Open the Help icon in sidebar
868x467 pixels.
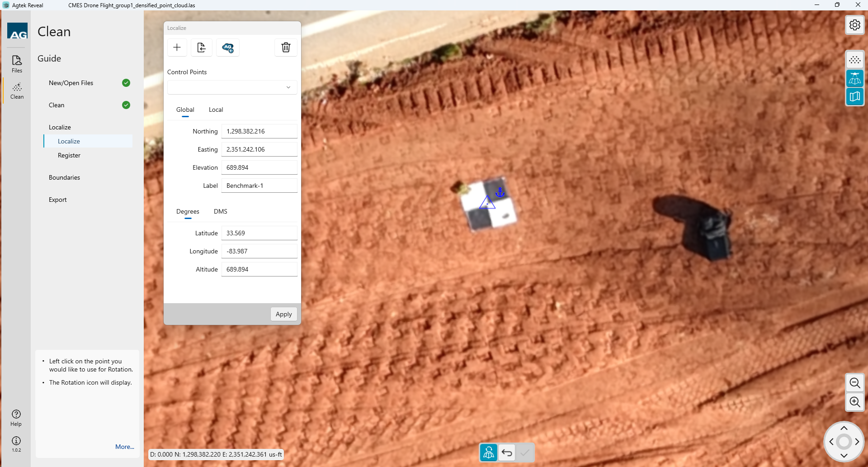click(16, 417)
